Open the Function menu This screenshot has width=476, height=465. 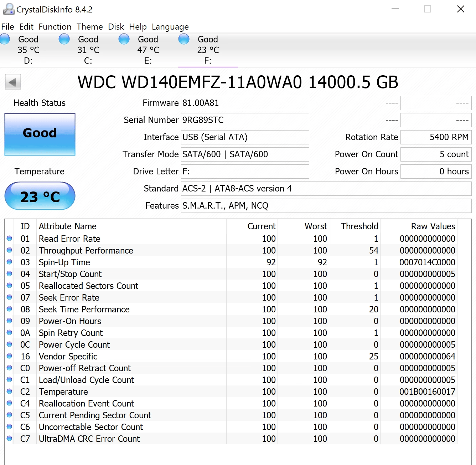[x=55, y=27]
